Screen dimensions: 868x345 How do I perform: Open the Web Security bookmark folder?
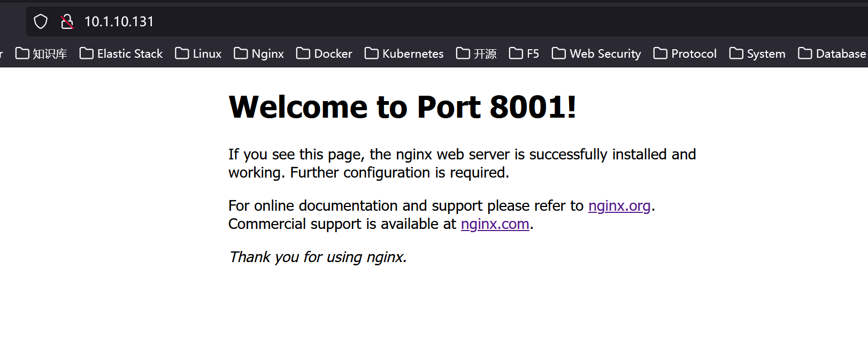(x=596, y=53)
